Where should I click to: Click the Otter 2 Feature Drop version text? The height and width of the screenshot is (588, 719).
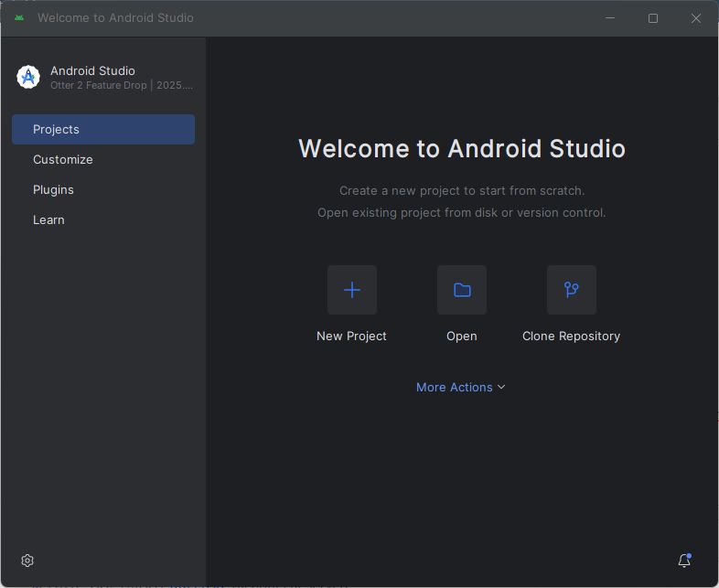122,85
